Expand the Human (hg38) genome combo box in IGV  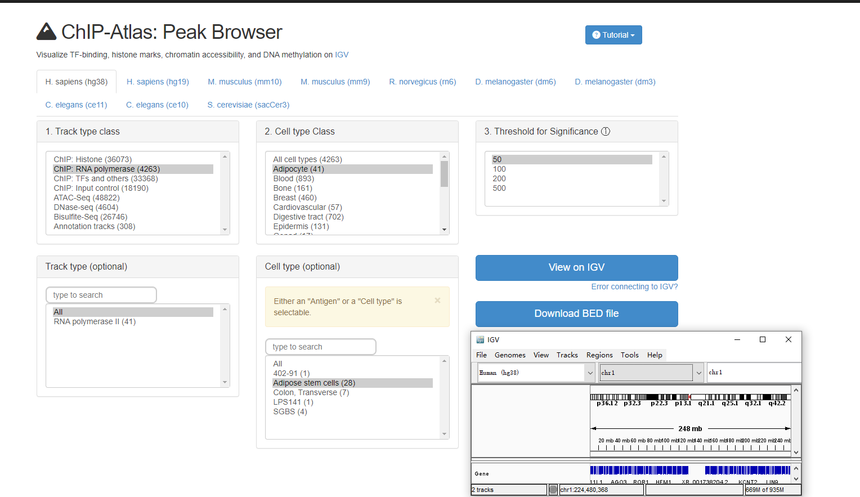590,373
